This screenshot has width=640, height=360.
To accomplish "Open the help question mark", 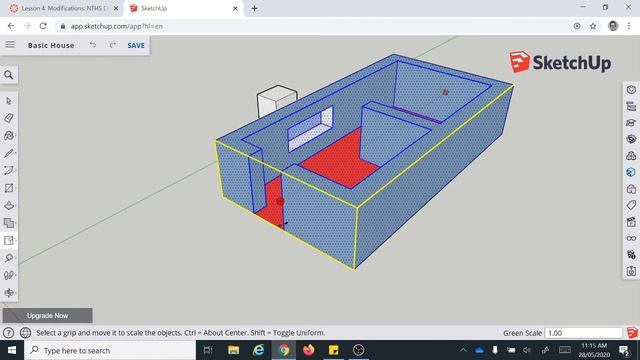I will (8, 333).
